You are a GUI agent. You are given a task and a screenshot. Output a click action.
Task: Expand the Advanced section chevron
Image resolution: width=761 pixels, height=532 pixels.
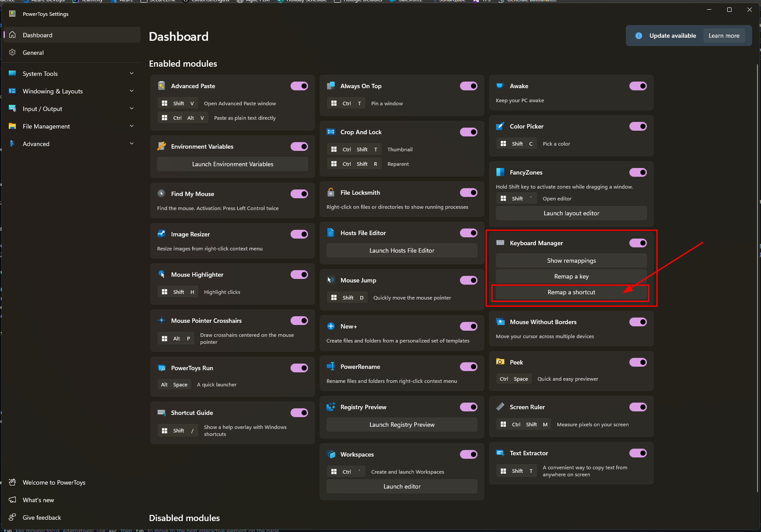pyautogui.click(x=132, y=143)
